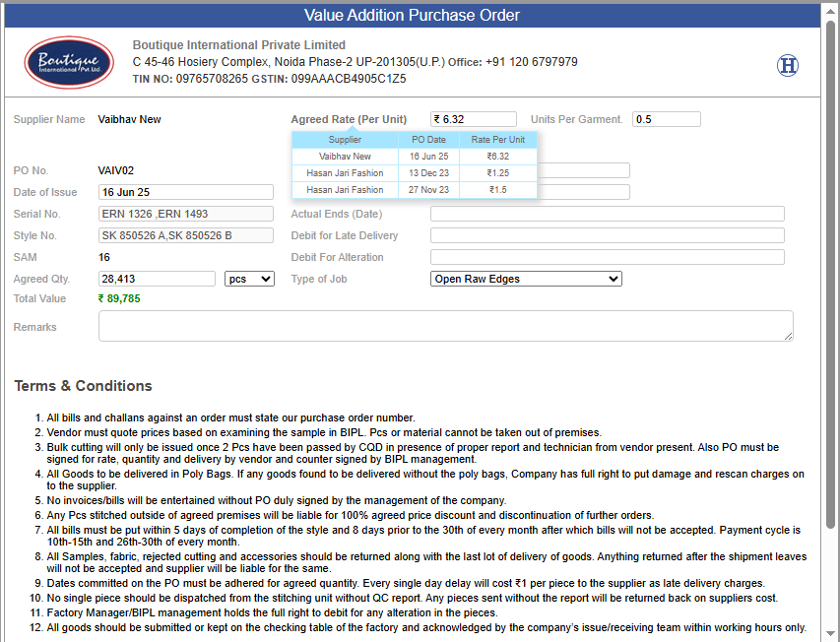Click the Units Per Garment label
This screenshot has width=840, height=642.
coord(576,119)
